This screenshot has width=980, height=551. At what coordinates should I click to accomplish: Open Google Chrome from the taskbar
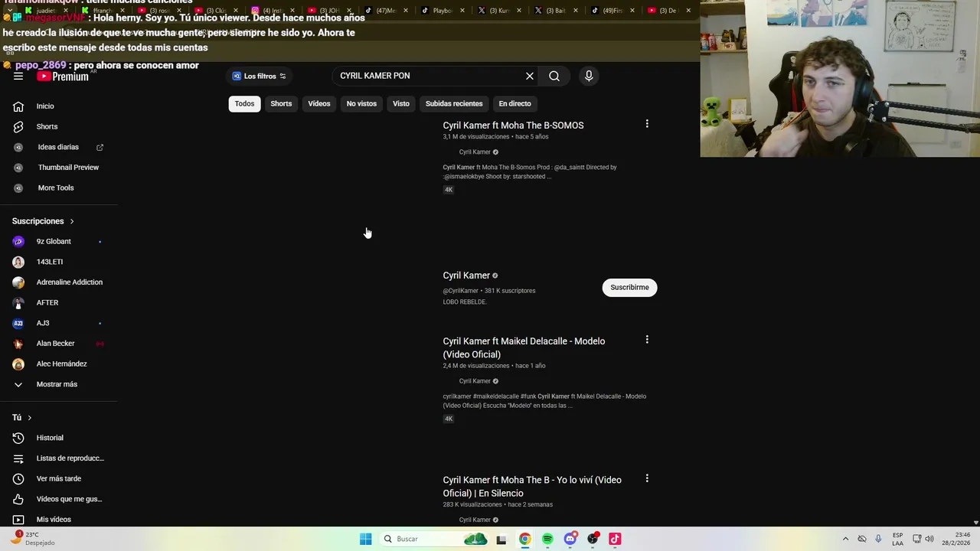tap(524, 539)
